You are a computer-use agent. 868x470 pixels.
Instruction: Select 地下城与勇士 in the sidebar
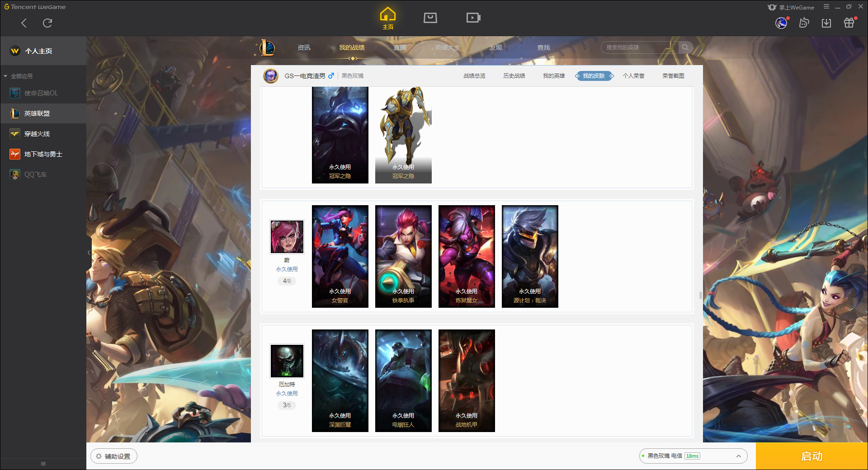point(43,154)
